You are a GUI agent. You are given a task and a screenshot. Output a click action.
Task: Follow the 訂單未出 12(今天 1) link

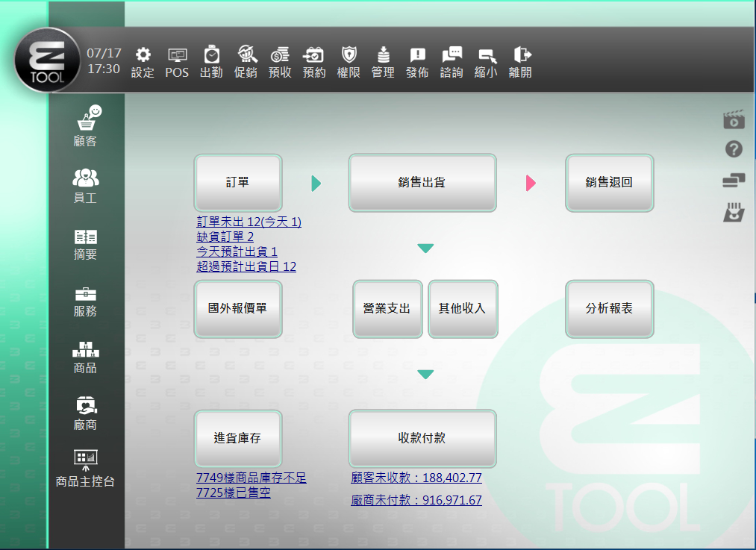(x=249, y=222)
